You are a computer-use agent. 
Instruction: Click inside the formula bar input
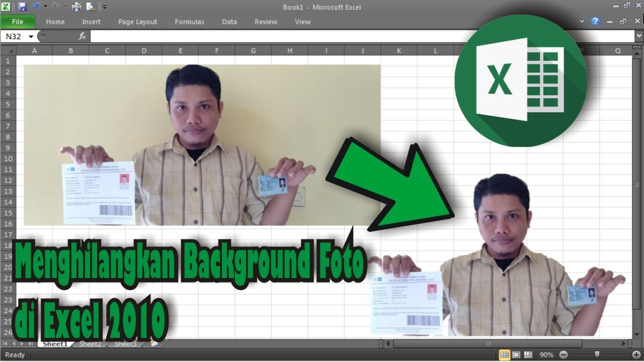[x=361, y=36]
